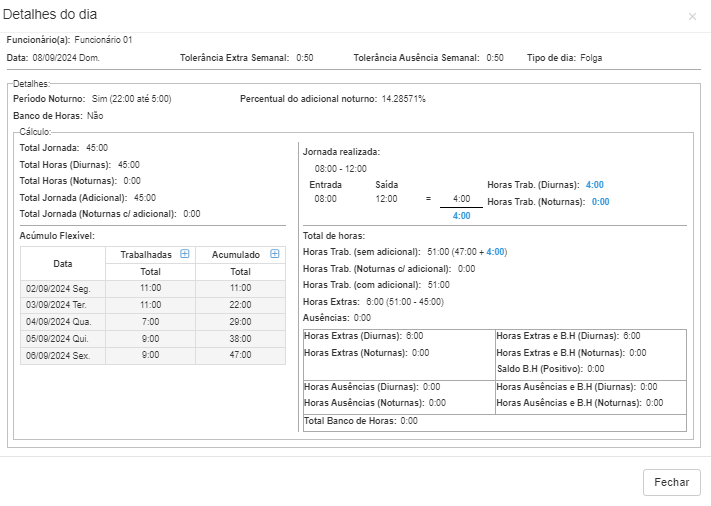
Task: Click the 47:00 accumulated value cell
Action: coord(240,354)
